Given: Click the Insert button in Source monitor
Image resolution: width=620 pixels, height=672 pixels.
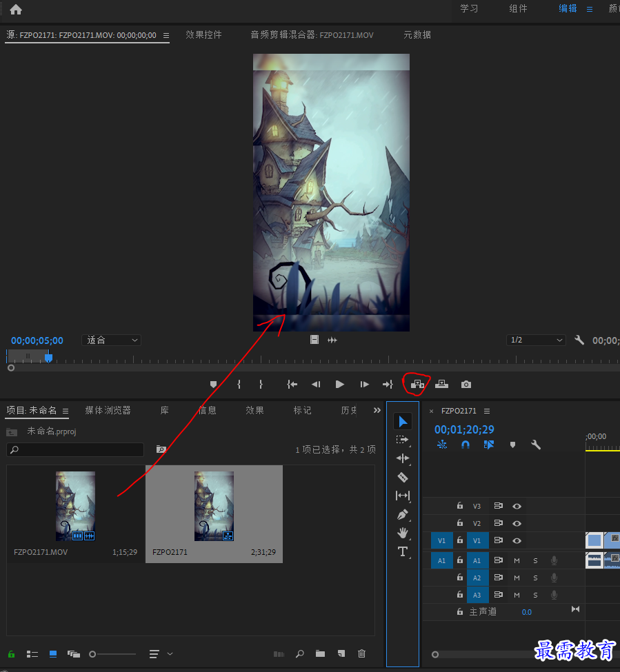Looking at the screenshot, I should 417,385.
